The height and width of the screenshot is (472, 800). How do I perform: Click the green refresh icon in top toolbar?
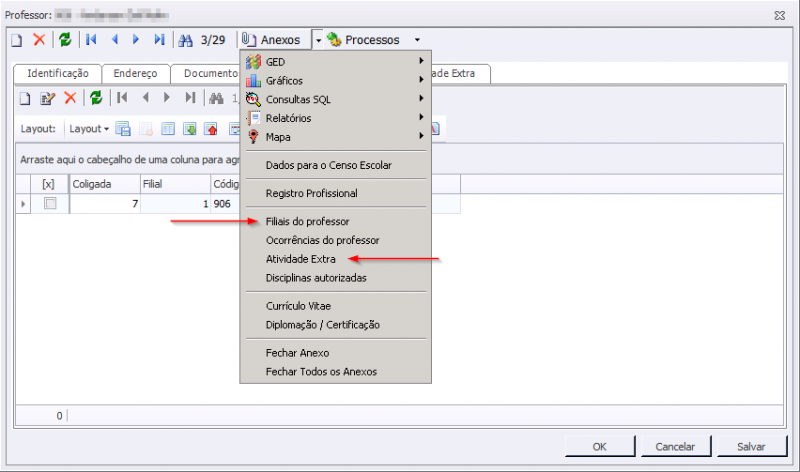[x=65, y=40]
